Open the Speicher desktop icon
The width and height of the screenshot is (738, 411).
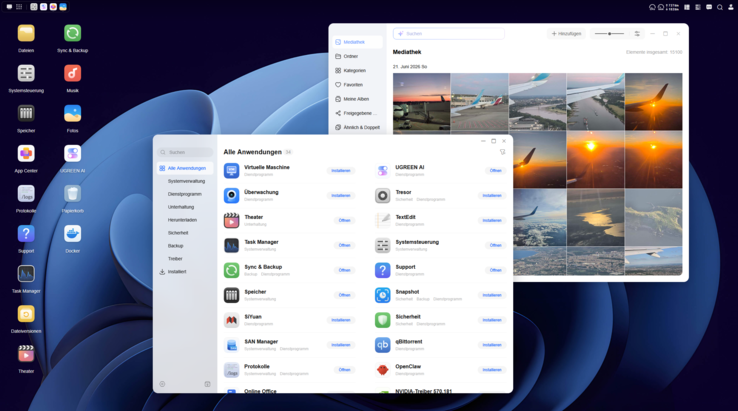[26, 113]
